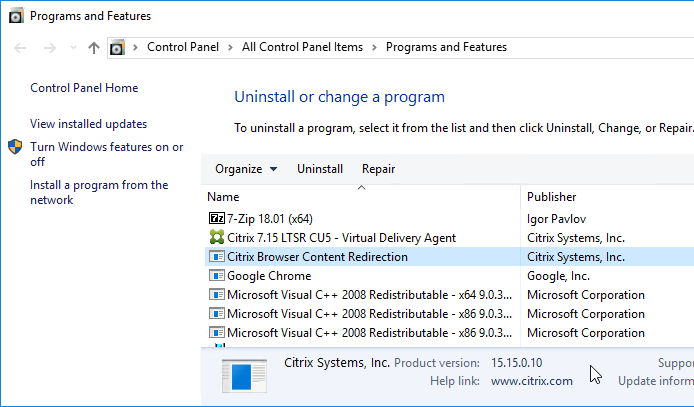
Task: Click the Windows features shield icon
Action: [x=15, y=146]
